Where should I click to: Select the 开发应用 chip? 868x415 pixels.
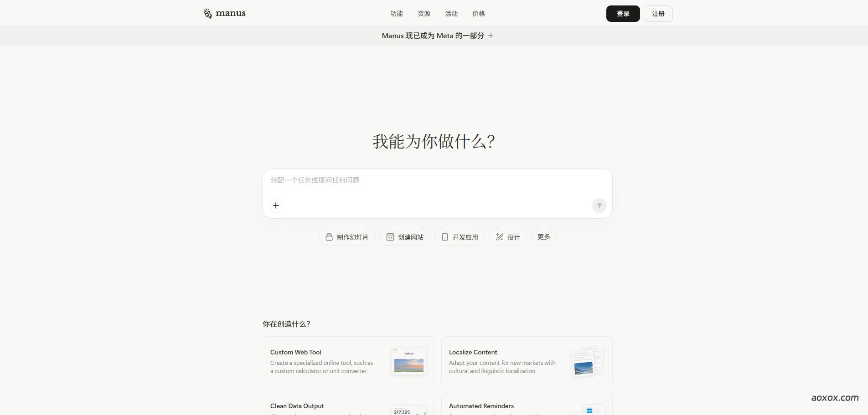pyautogui.click(x=459, y=237)
